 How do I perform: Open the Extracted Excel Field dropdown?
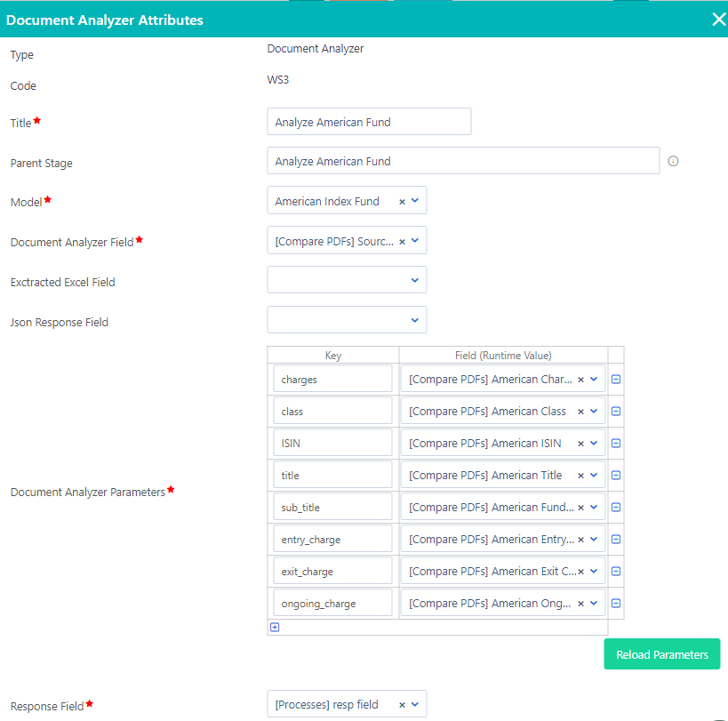tap(416, 279)
